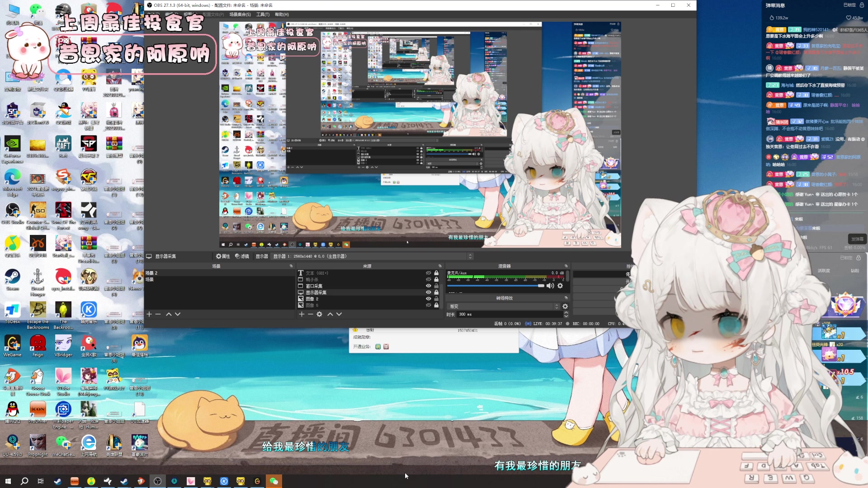Click the 属性 properties button
Screen dimensions: 868x488
click(223, 256)
